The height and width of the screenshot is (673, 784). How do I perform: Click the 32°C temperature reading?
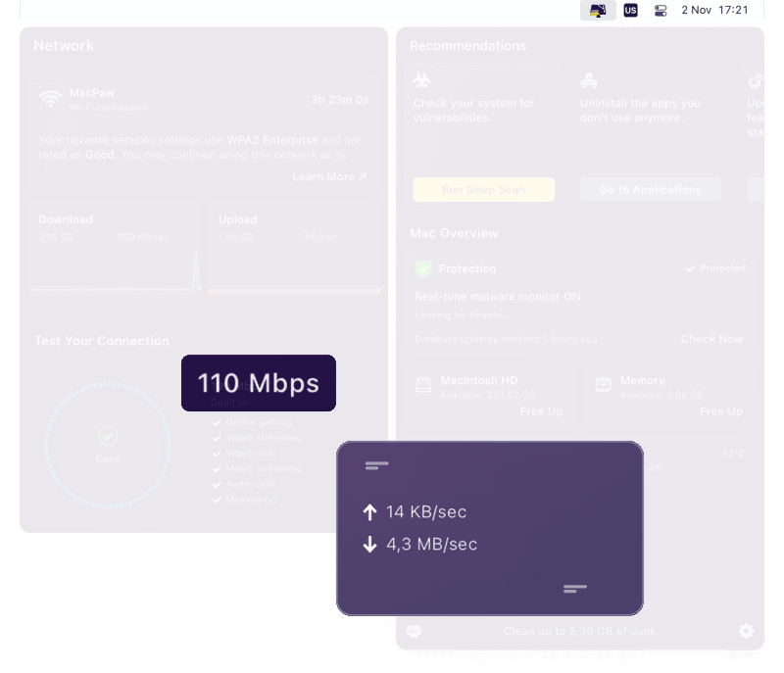pos(733,454)
